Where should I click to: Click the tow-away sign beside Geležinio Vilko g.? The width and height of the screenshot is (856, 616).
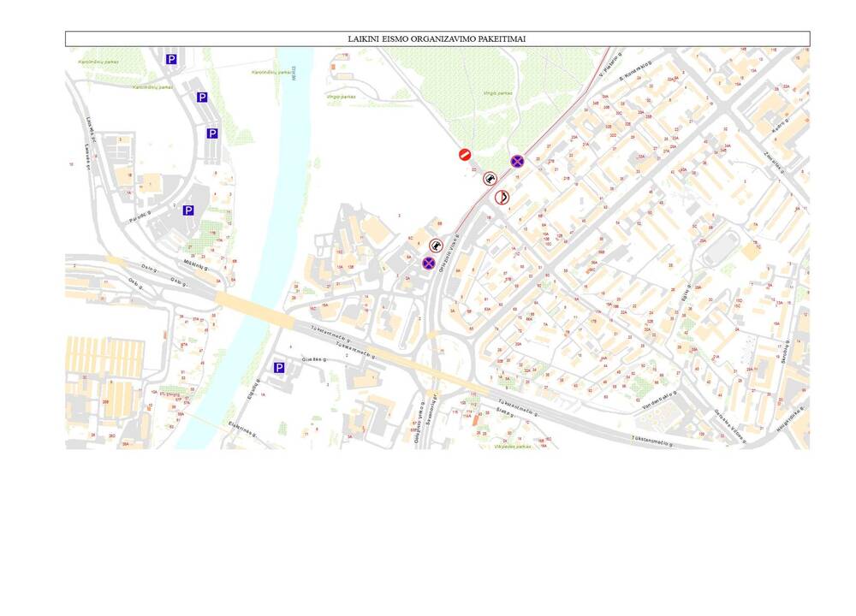tap(437, 246)
